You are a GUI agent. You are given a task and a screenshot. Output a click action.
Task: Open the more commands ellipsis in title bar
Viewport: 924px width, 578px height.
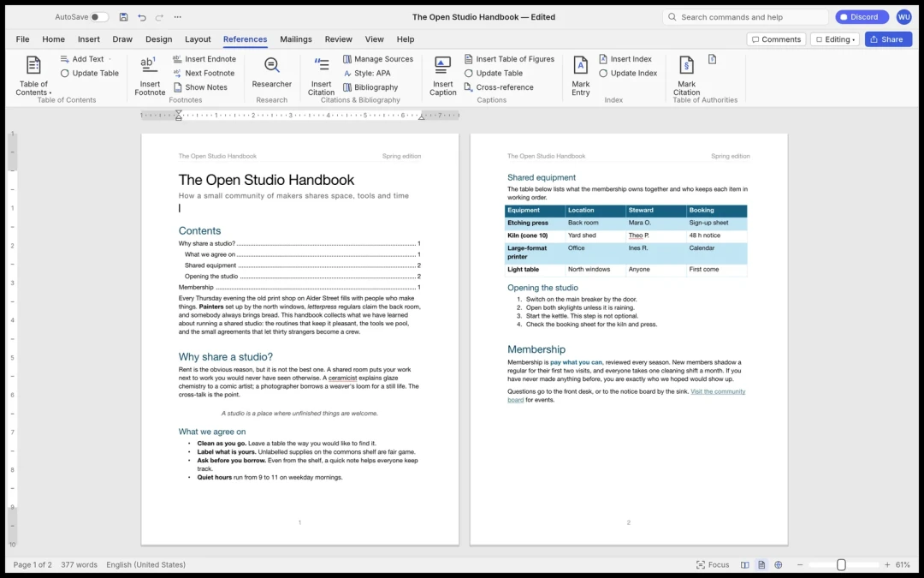177,17
